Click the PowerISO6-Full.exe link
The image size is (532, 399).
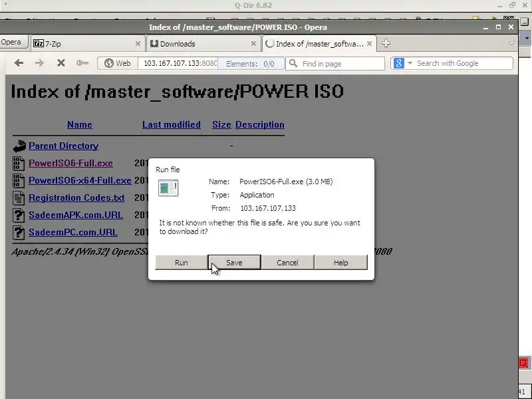(70, 163)
